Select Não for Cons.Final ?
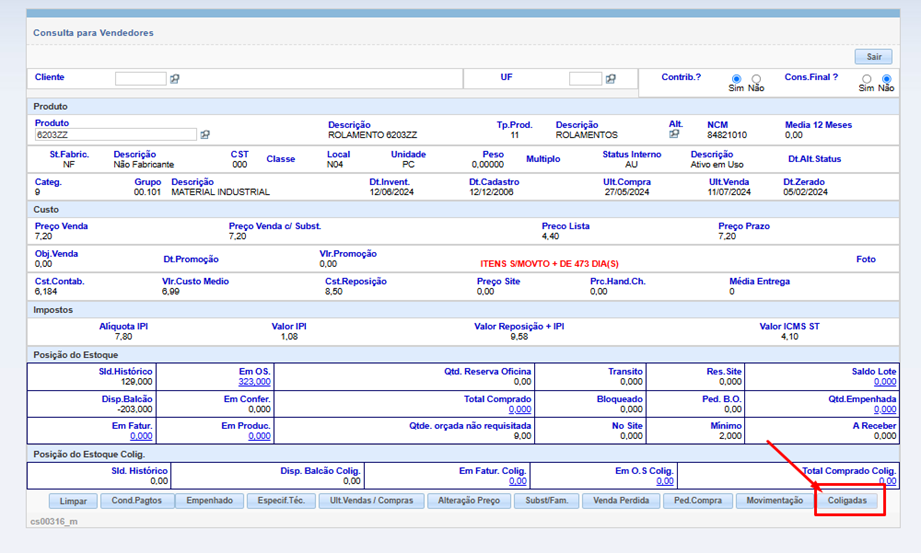Viewport: 921px width, 553px height. 886,79
